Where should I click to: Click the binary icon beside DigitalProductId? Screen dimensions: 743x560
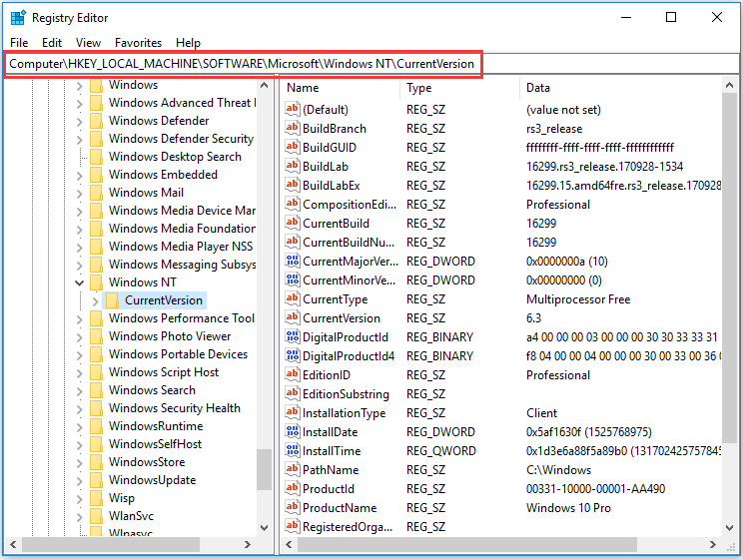click(x=293, y=336)
